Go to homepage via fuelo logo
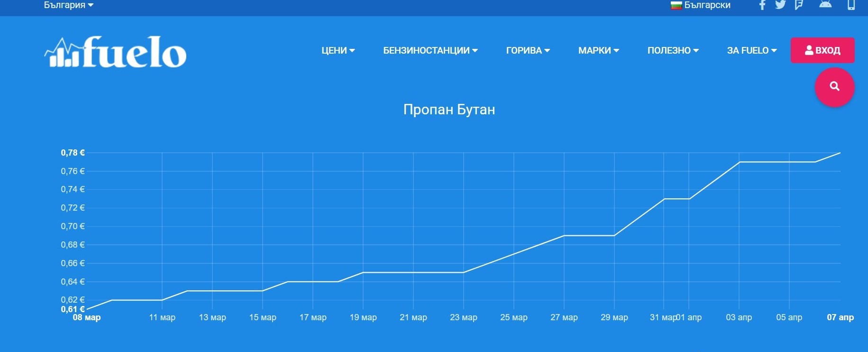The height and width of the screenshot is (352, 868). [116, 52]
